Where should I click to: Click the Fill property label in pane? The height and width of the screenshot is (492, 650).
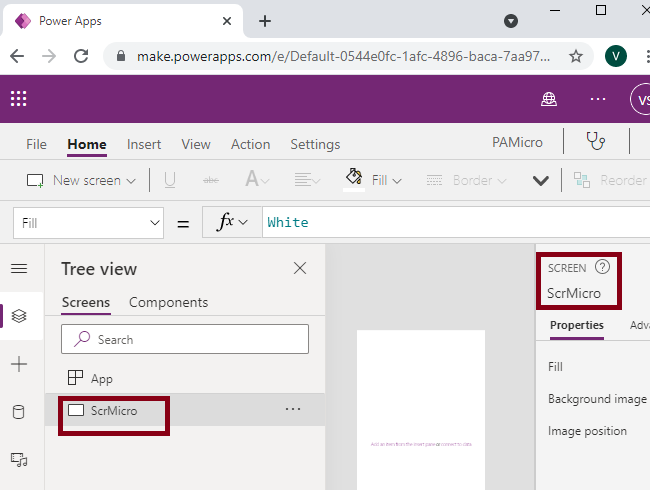point(555,367)
